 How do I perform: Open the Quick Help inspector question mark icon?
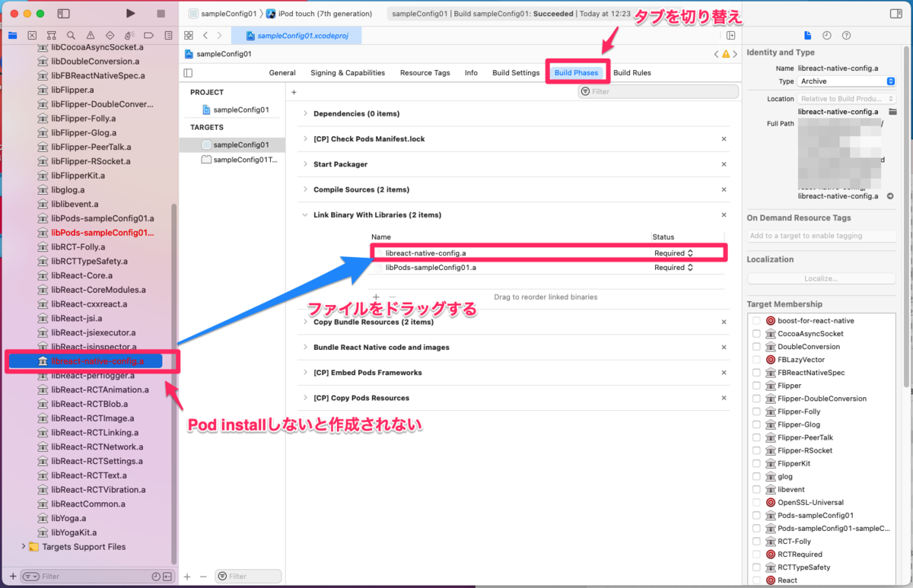[847, 35]
